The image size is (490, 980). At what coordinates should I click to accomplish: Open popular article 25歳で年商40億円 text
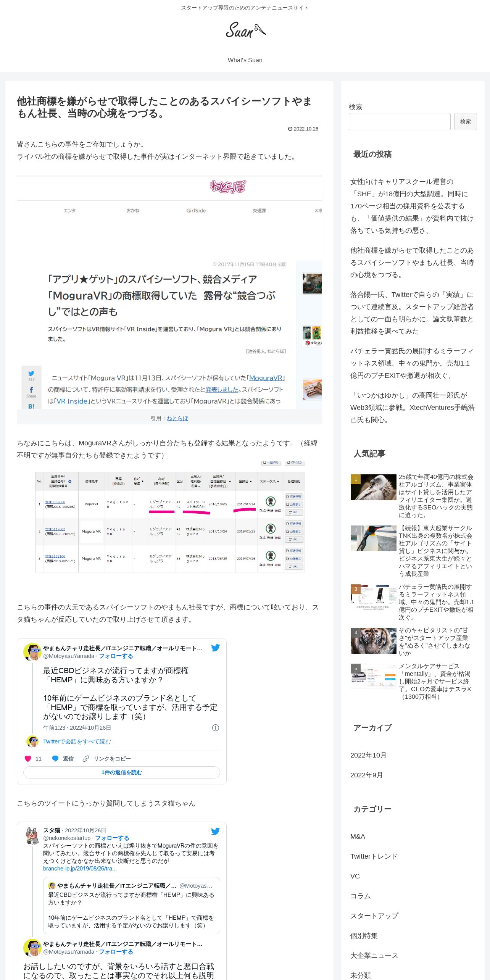436,496
